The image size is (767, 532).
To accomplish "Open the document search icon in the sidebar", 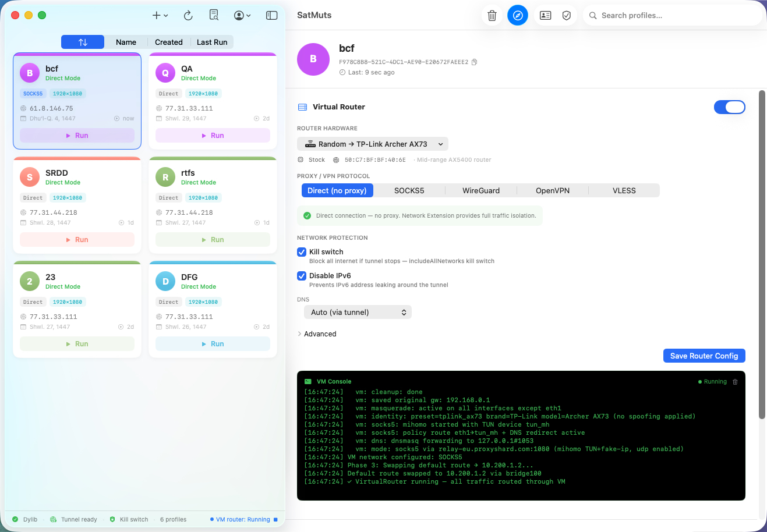I will click(214, 15).
